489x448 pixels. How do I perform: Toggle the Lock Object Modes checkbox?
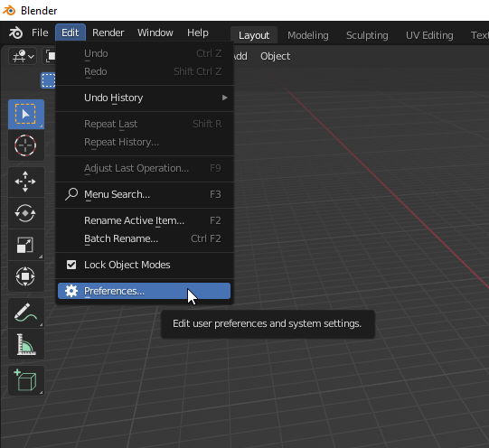(71, 265)
